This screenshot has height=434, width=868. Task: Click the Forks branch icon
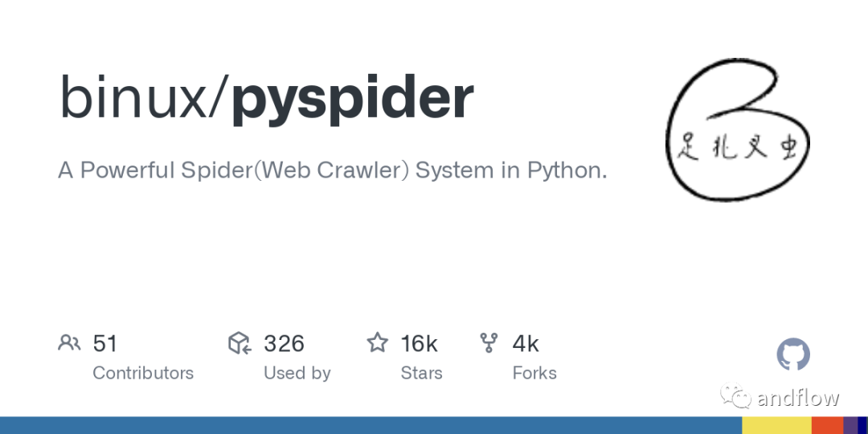(489, 343)
